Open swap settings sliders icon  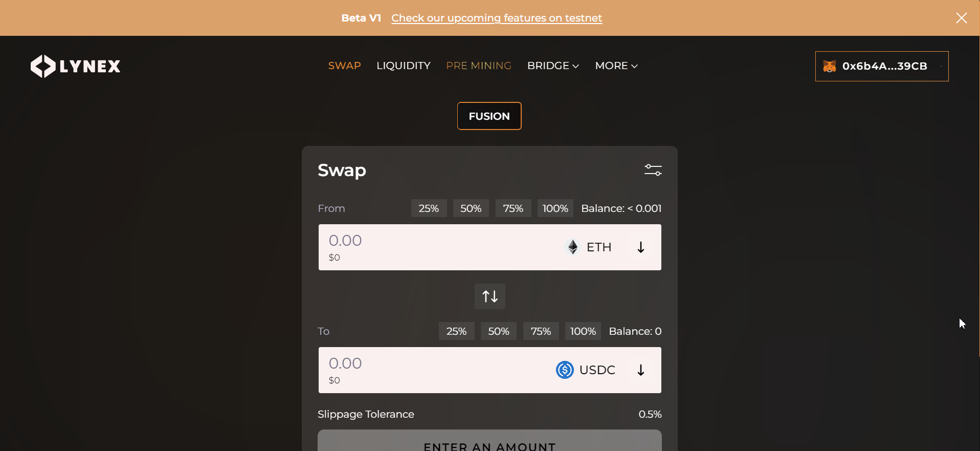653,170
